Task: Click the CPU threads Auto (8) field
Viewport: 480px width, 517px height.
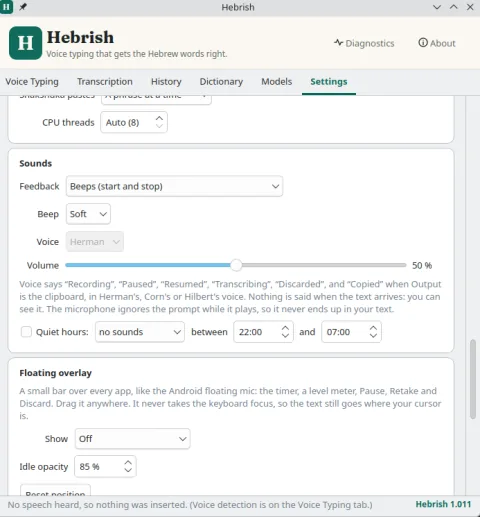Action: [134, 122]
